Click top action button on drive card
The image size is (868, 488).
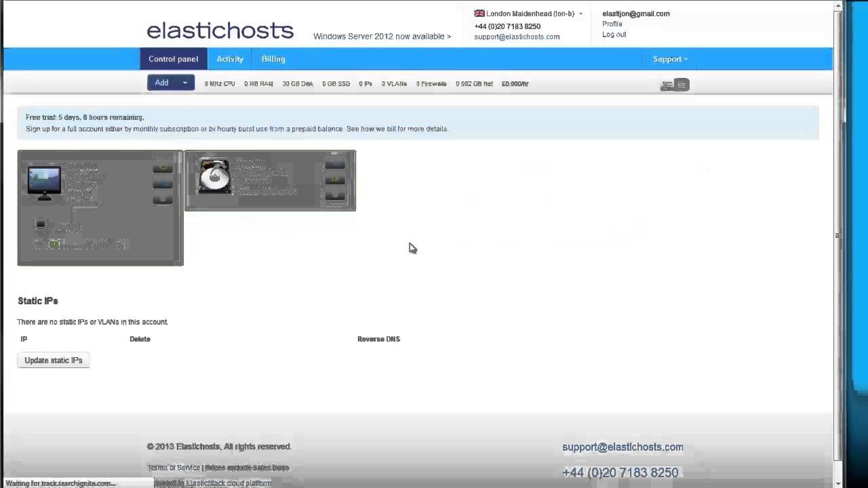[335, 163]
